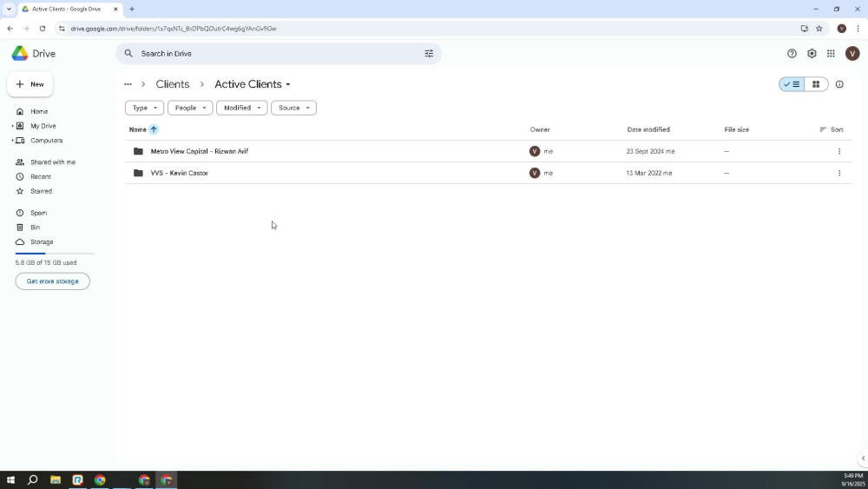The height and width of the screenshot is (489, 868).
Task: Open the Type filter dropdown
Action: (x=144, y=108)
